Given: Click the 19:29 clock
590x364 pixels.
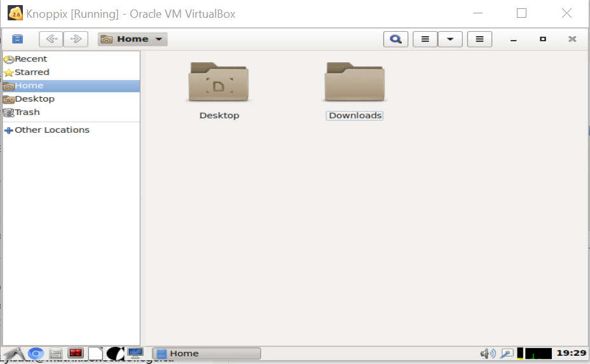Looking at the screenshot, I should pyautogui.click(x=571, y=353).
